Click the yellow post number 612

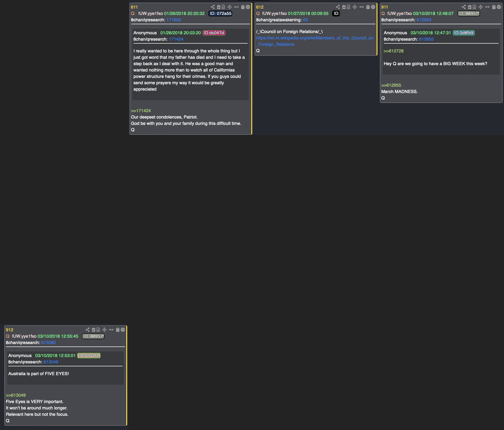click(x=260, y=7)
